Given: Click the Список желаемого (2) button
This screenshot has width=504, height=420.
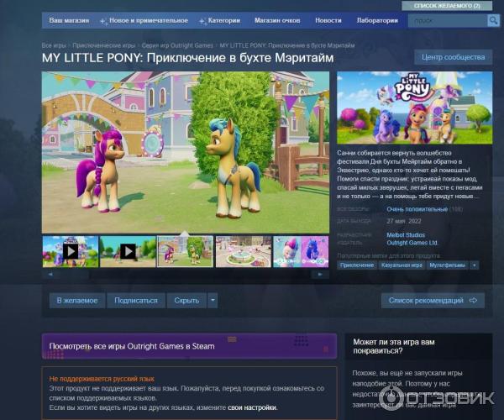Looking at the screenshot, I should [x=447, y=6].
